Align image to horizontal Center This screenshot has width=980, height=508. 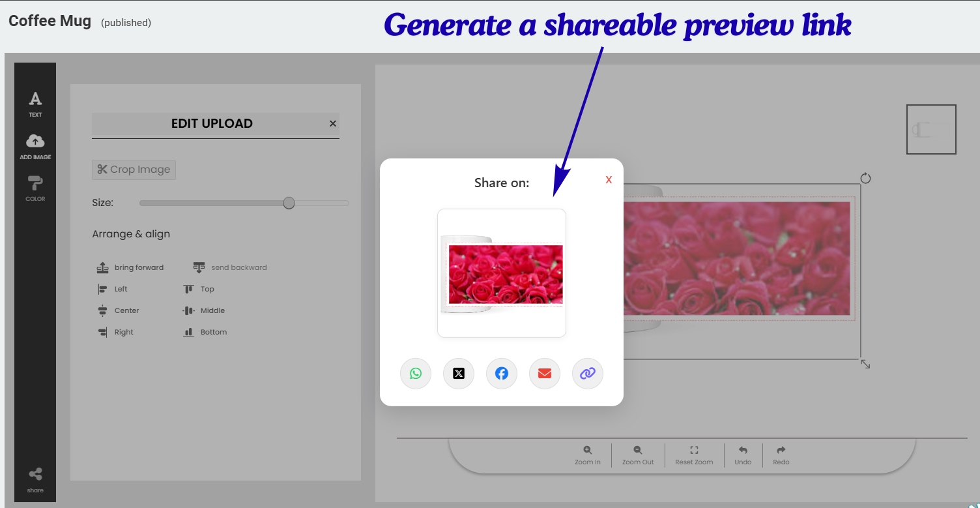coord(118,310)
